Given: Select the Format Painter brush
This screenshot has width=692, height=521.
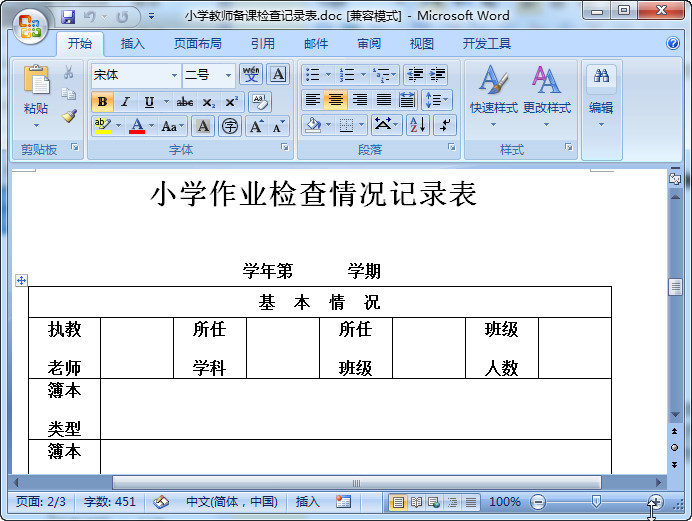Looking at the screenshot, I should pyautogui.click(x=69, y=116).
